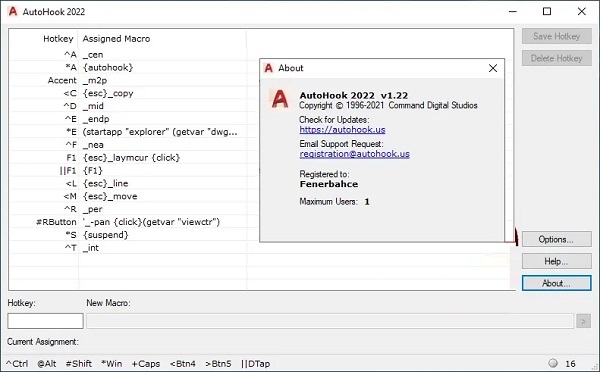Select the *S {suspend} row
The image size is (600, 372).
tap(128, 235)
